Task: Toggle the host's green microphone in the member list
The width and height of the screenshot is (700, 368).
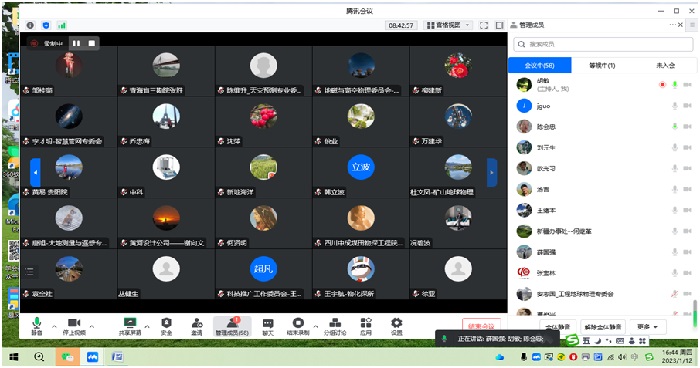Action: (x=675, y=84)
